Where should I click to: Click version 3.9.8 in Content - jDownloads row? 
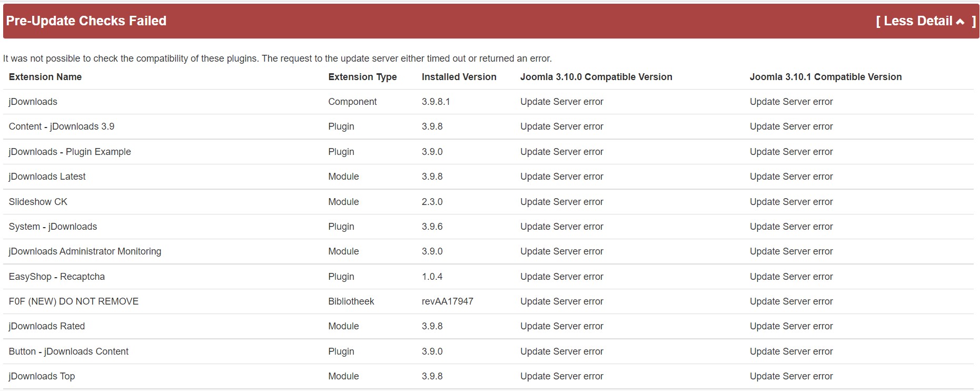432,126
